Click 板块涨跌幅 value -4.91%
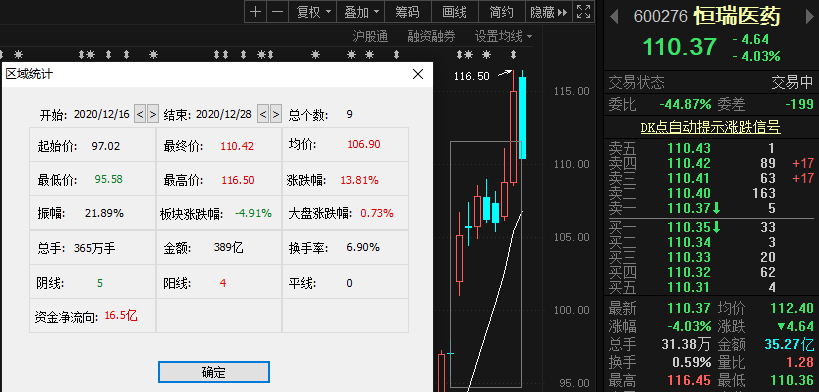The image size is (819, 392). [253, 213]
